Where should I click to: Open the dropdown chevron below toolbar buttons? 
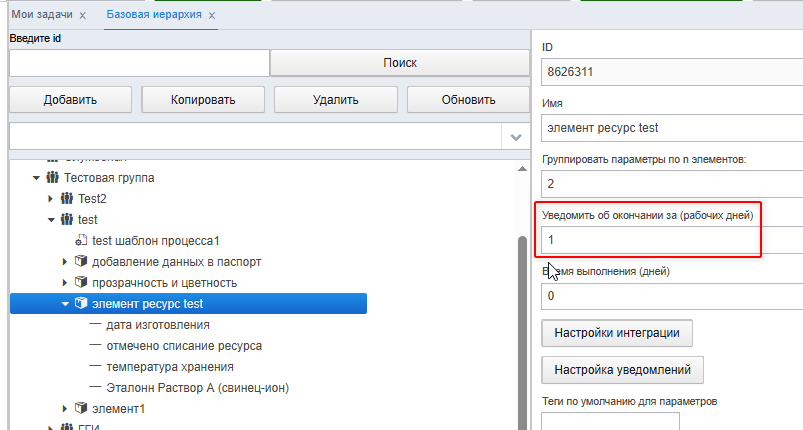coord(516,137)
